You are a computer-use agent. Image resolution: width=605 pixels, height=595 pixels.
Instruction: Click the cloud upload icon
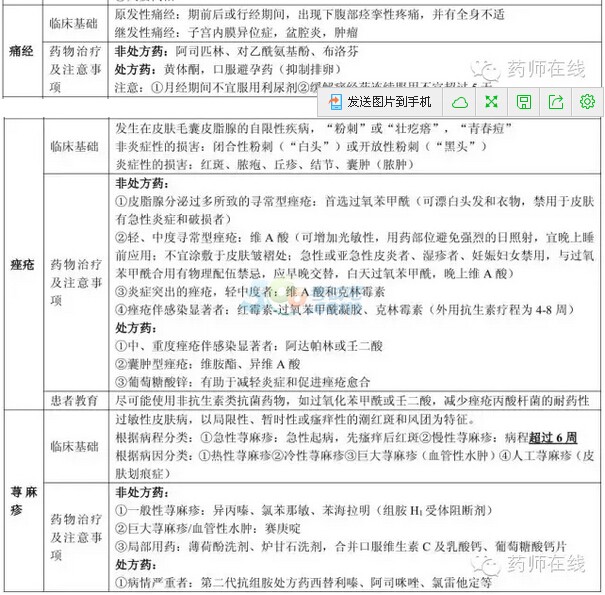pos(460,102)
